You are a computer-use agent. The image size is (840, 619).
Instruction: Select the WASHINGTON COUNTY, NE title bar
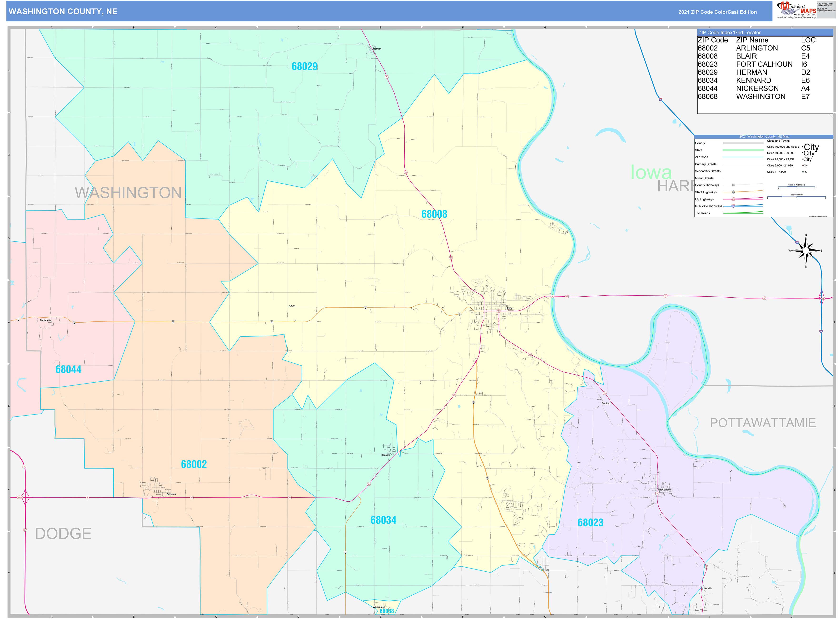click(63, 12)
